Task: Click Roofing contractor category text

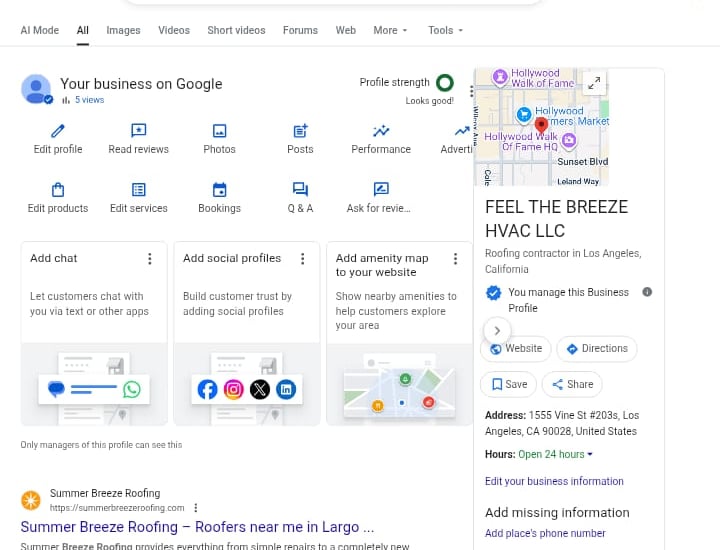Action: [x=563, y=261]
